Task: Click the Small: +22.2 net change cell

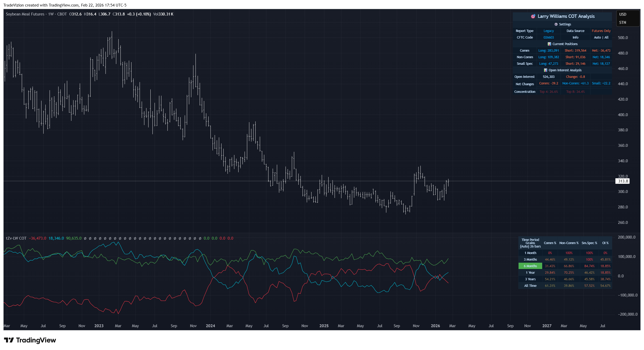Action: 601,83
